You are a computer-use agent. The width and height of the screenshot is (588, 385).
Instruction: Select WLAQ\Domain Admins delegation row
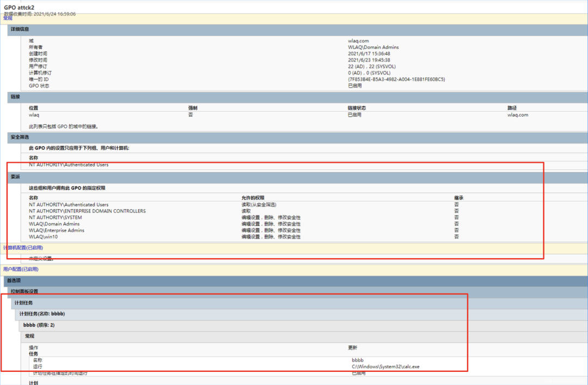coord(54,224)
